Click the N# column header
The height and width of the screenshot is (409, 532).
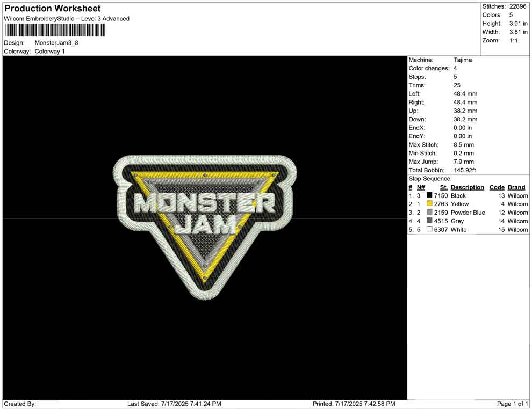click(x=421, y=187)
